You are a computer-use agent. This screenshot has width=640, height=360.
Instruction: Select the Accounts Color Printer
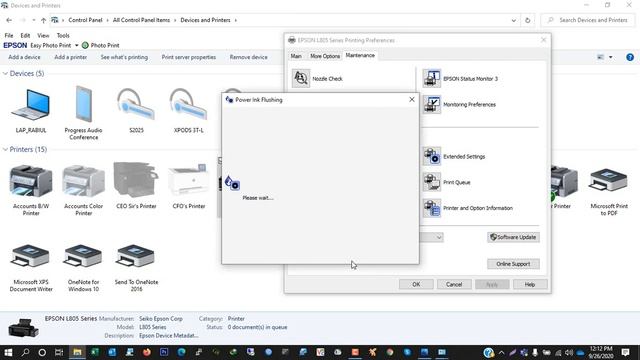pos(84,190)
